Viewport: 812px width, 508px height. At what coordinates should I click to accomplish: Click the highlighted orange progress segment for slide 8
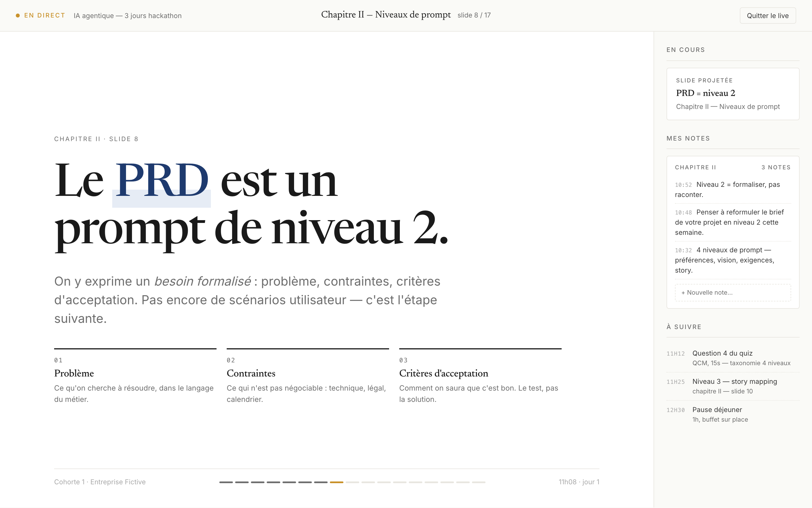tap(336, 482)
